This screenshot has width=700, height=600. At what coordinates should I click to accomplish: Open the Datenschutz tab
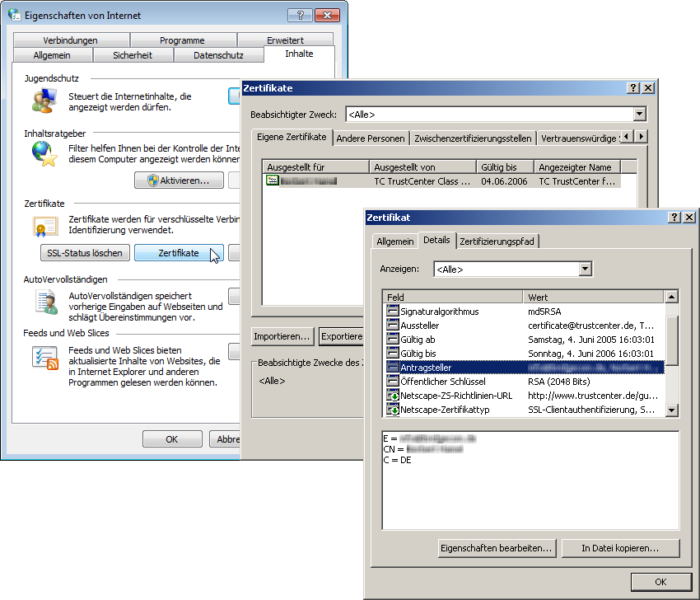pos(218,55)
